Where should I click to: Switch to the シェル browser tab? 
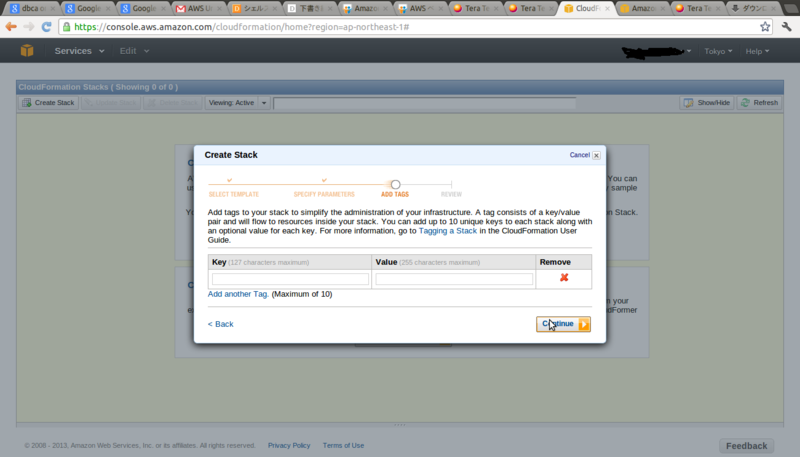click(x=255, y=8)
